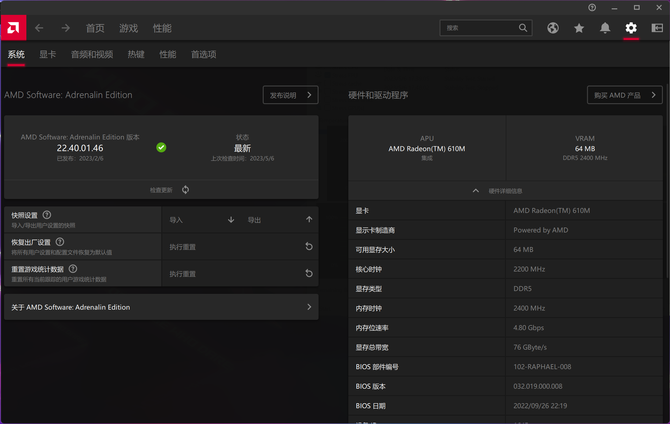Switch to the 显卡 tab

(48, 54)
